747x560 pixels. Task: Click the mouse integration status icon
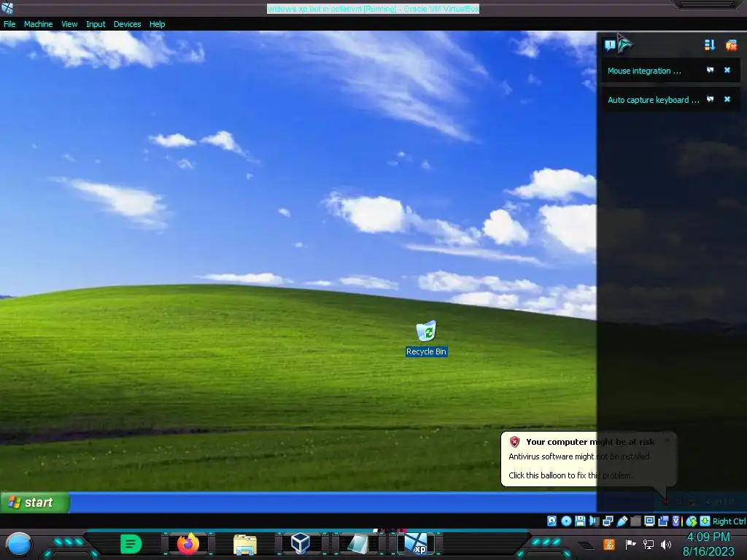[x=692, y=521]
